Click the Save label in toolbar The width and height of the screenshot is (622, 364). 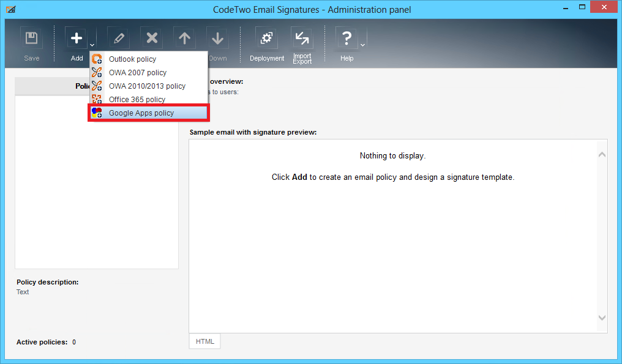pos(32,58)
